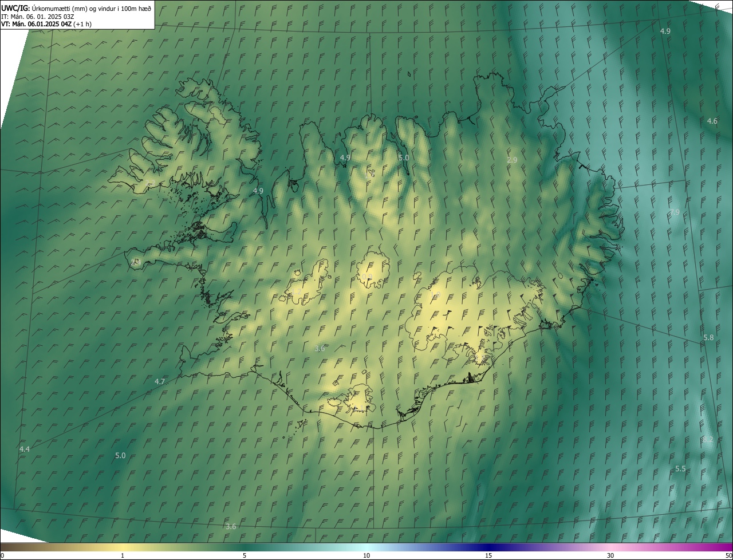Viewport: 733px width, 560px height.
Task: Click the 2.2 value in the Westfjords
Action: [150, 183]
